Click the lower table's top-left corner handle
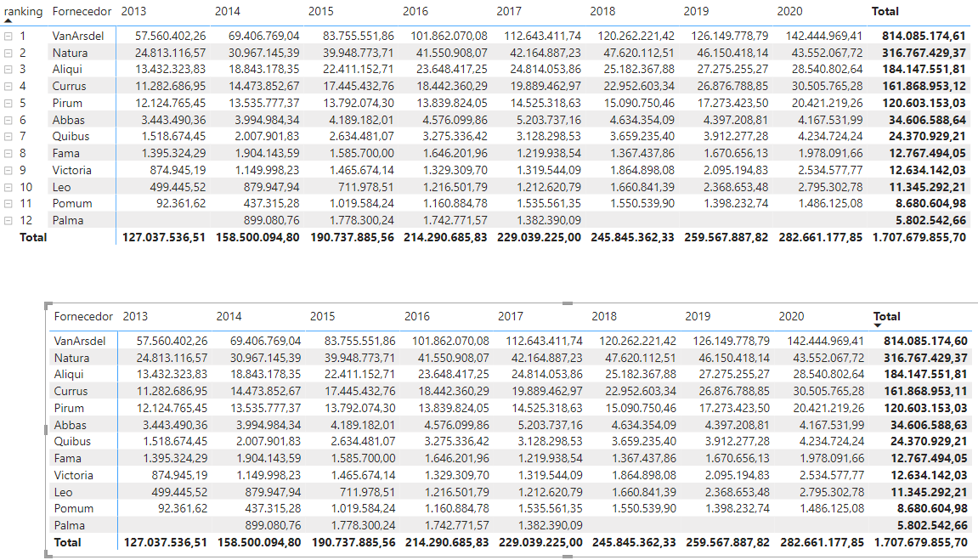The image size is (978, 560). coord(48,305)
